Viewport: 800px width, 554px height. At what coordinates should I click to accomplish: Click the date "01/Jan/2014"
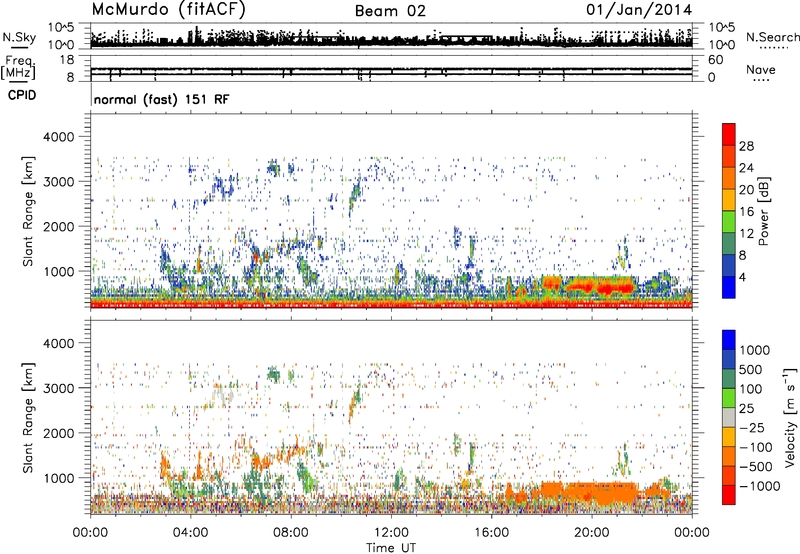click(639, 10)
